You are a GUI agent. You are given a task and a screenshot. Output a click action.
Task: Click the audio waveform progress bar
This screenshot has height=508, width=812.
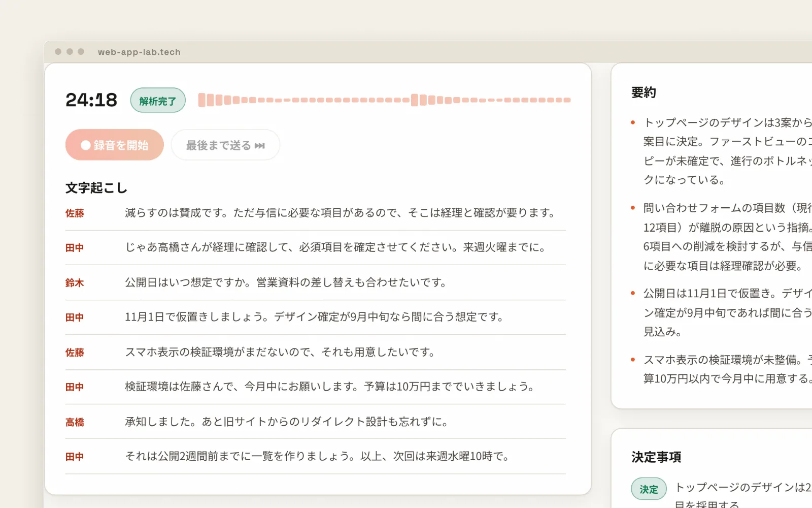pyautogui.click(x=384, y=100)
